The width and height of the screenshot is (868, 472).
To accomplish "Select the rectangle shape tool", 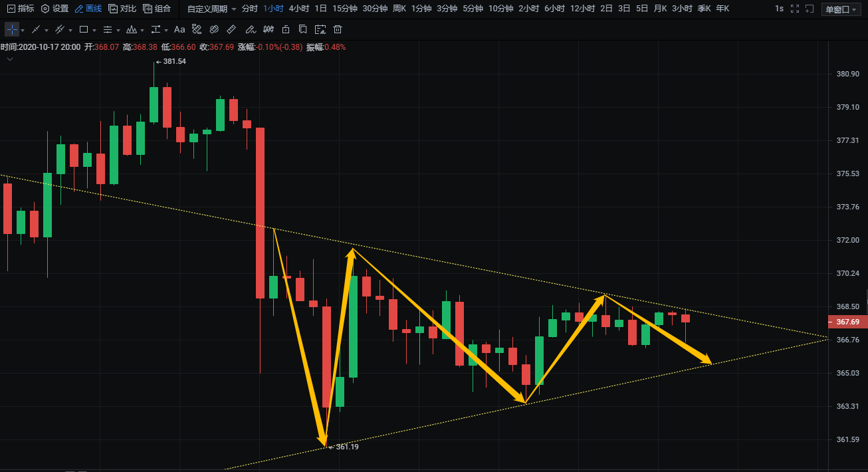I will click(x=84, y=30).
